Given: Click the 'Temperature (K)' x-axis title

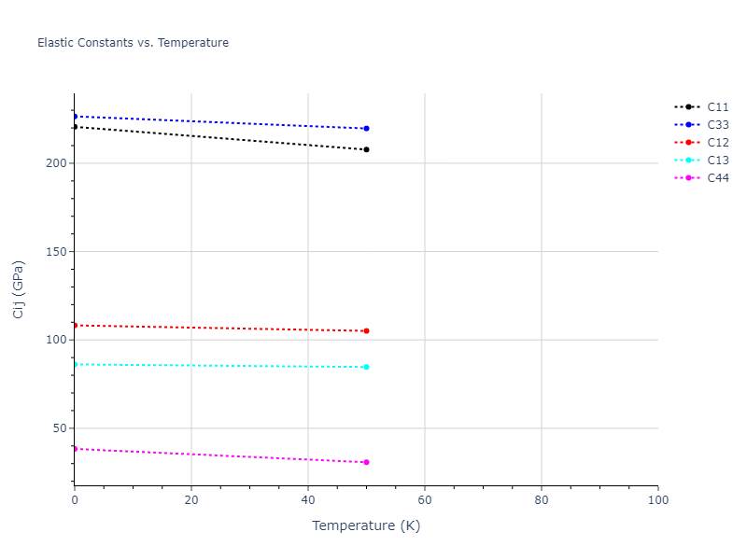Looking at the screenshot, I should (x=366, y=525).
